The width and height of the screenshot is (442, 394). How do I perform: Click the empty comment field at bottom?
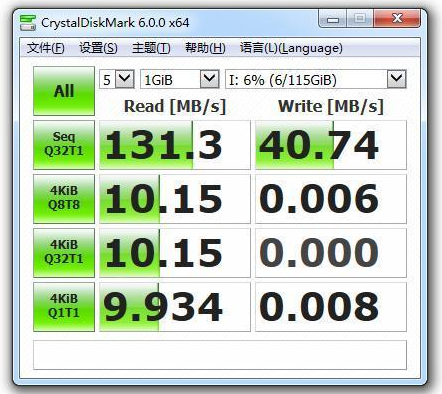tap(220, 355)
